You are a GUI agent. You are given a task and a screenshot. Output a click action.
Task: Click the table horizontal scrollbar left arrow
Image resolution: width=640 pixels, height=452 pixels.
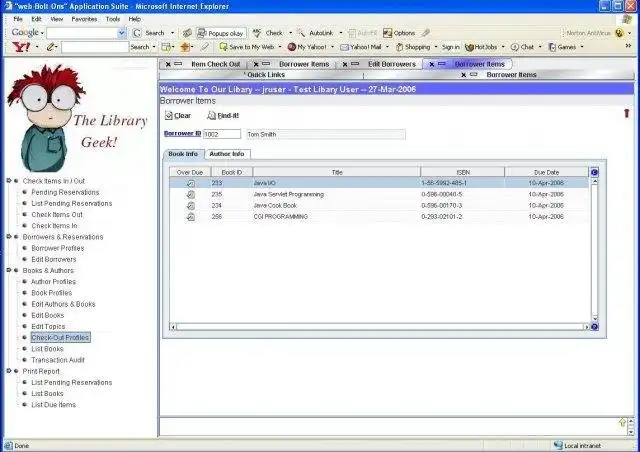click(173, 327)
